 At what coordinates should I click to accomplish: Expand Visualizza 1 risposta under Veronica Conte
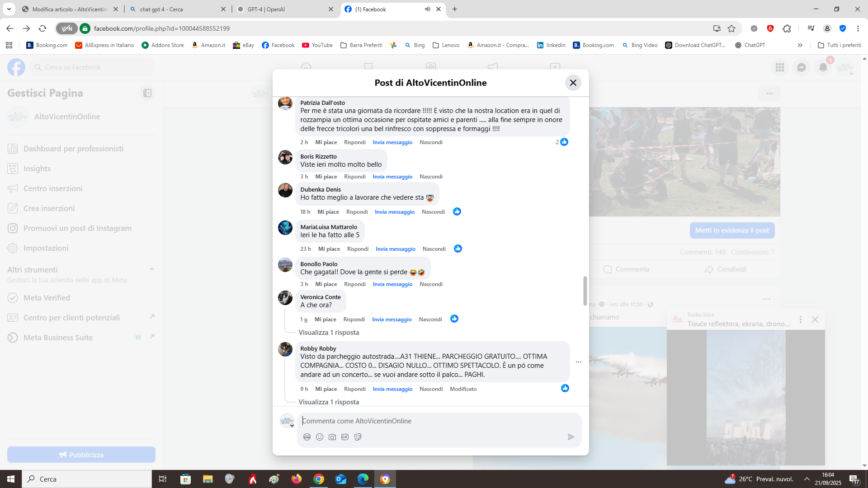click(329, 333)
